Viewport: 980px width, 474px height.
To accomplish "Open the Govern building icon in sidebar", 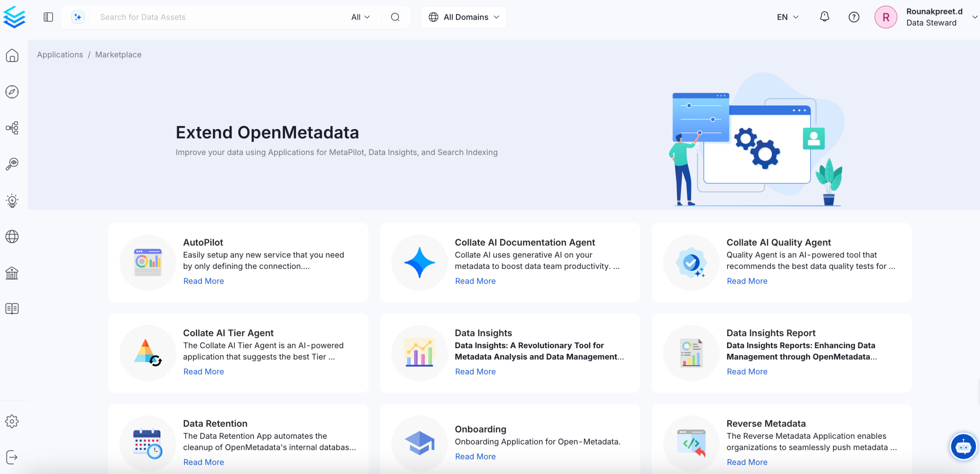I will 12,273.
